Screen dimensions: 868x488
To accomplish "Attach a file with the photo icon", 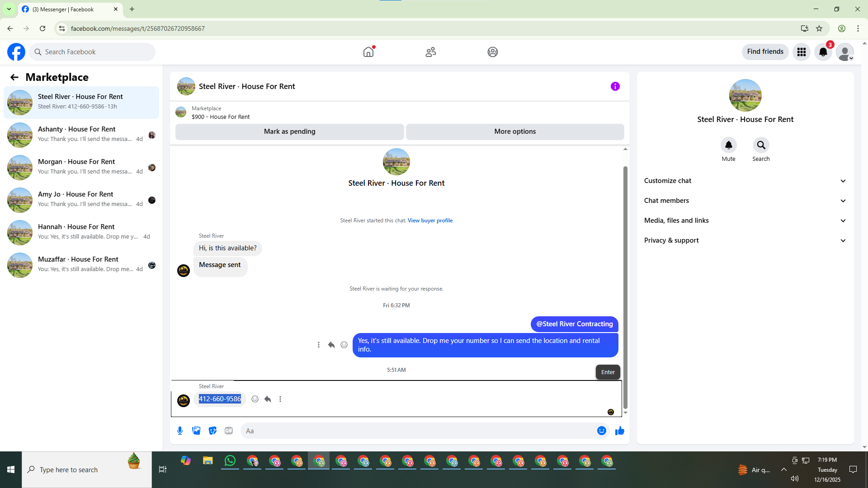I will 196,431.
